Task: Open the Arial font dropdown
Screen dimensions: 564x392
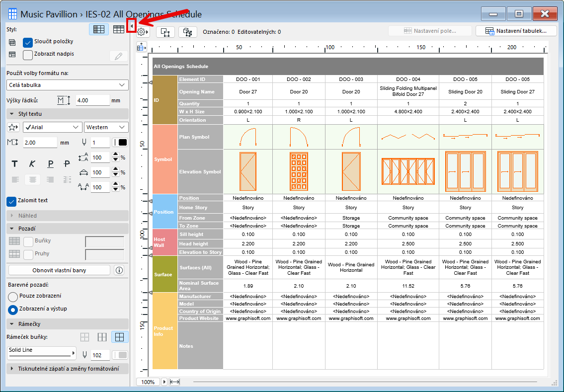Action: 52,127
